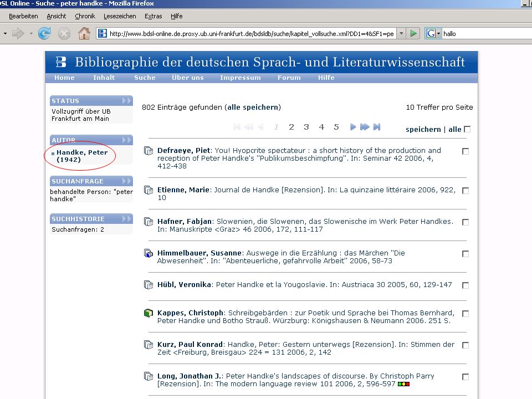Open article icon for Etienne, Marie entry
The image size is (532, 399).
click(x=149, y=190)
